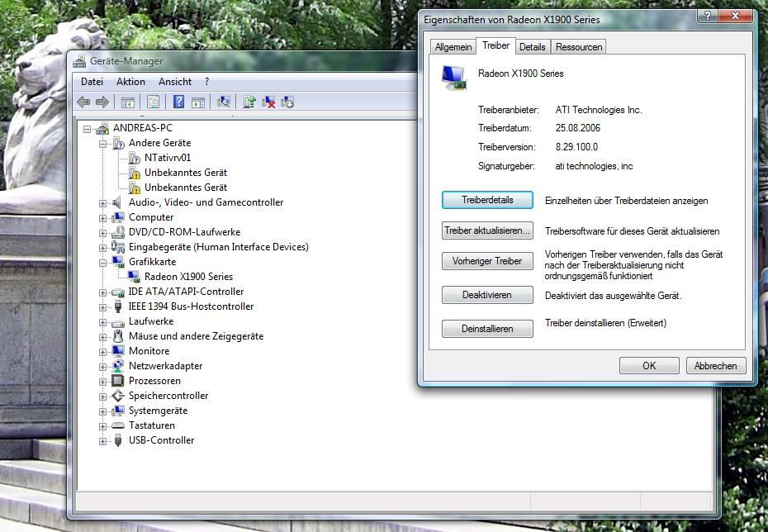
Task: Select the Tastaturen label in the tree
Action: click(x=151, y=425)
